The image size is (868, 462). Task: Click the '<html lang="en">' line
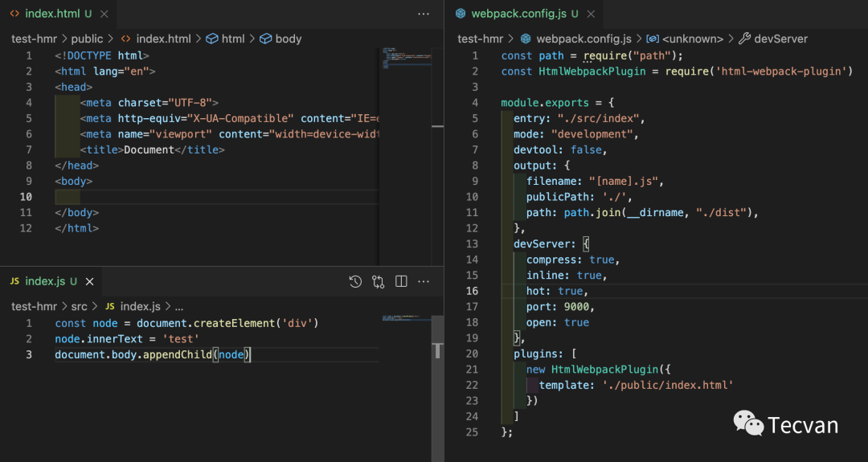[x=105, y=72]
